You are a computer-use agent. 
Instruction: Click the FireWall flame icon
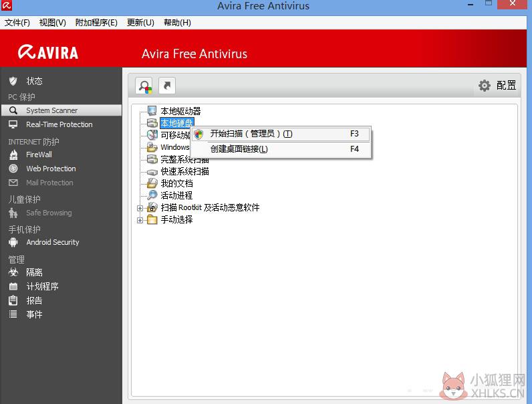[x=13, y=155]
